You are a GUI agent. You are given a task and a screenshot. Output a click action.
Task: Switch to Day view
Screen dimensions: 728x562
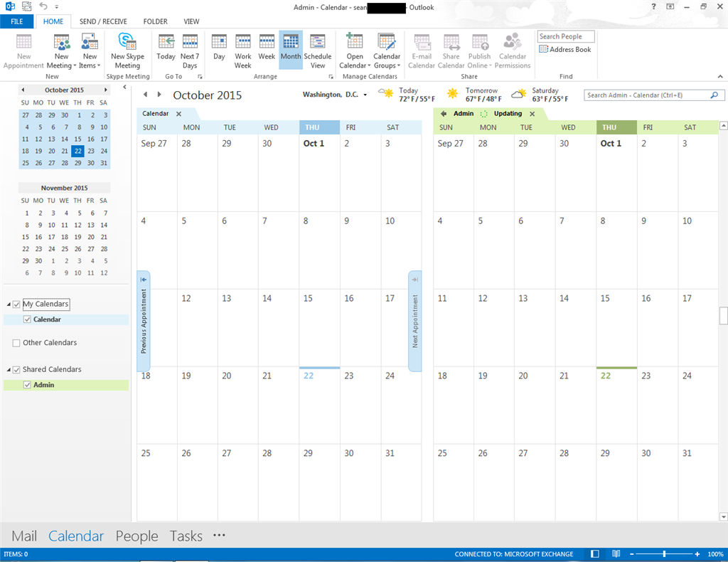tap(219, 48)
